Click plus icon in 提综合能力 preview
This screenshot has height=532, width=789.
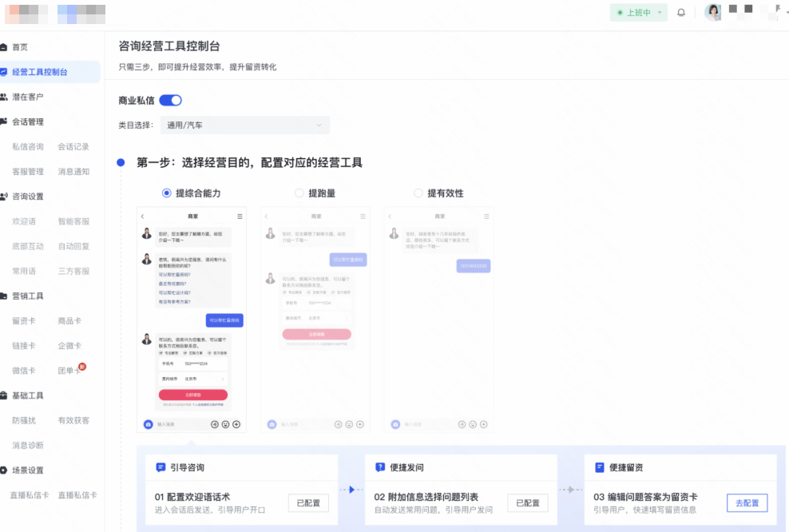tap(236, 424)
